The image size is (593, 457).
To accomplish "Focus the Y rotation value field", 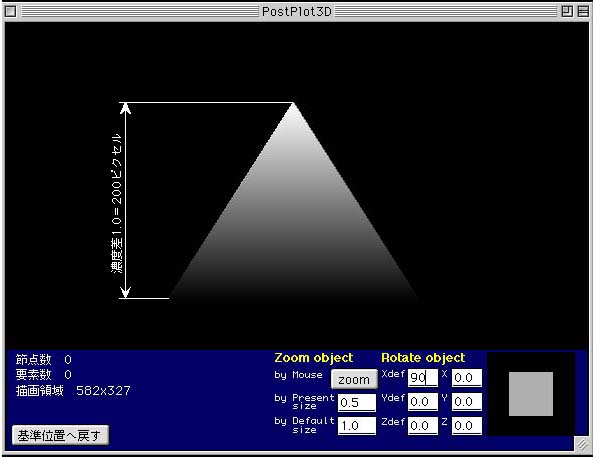I will click(x=467, y=402).
